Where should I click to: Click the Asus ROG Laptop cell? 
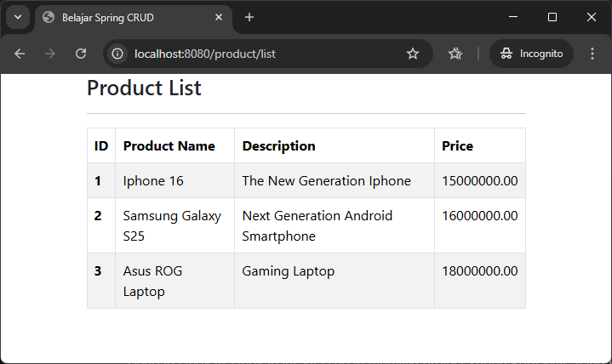click(x=152, y=281)
